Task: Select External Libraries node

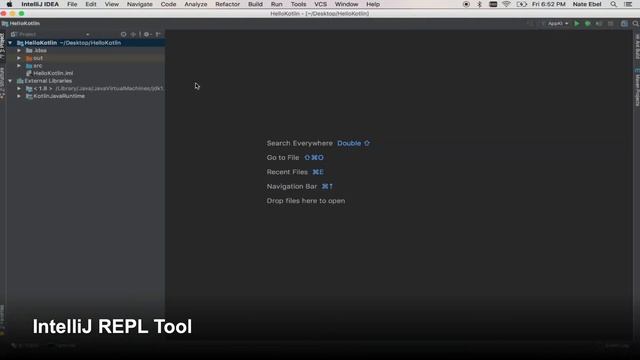Action: click(44, 81)
